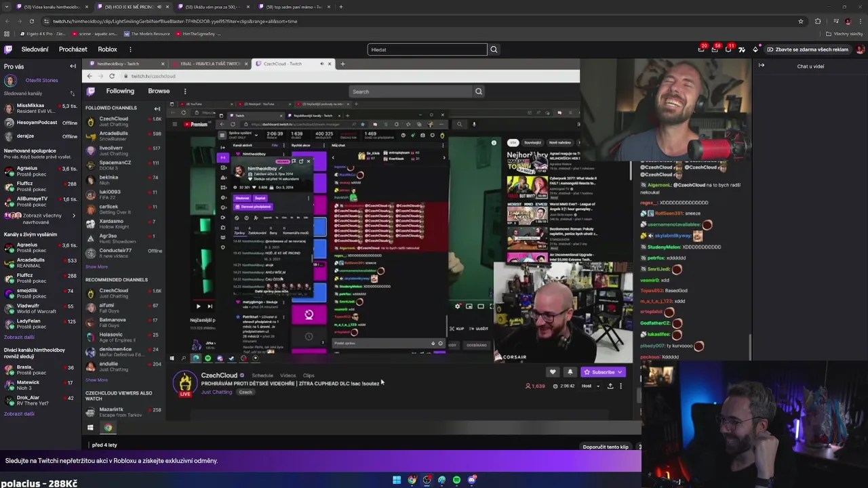Open a new Chrome tab
This screenshot has width=868, height=488.
341,7
